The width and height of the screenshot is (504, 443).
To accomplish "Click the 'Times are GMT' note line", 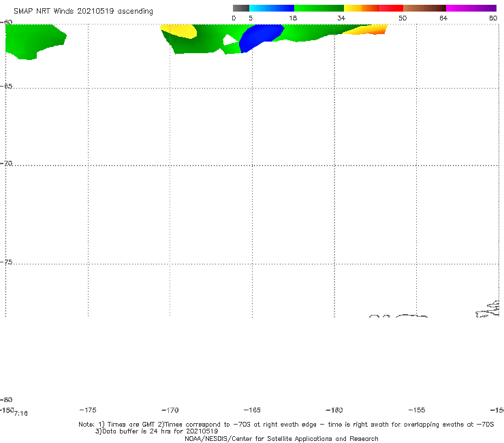I will click(x=286, y=425).
